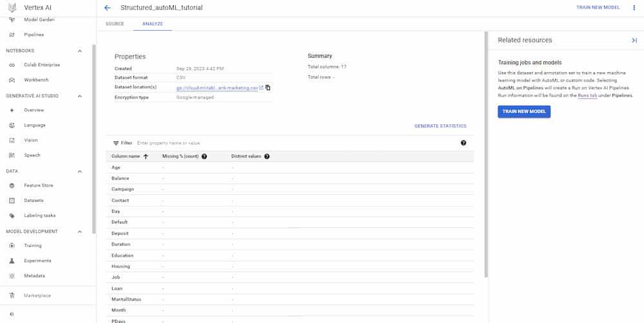Click the Colab Enterprise sidebar icon
This screenshot has height=323, width=644.
(x=12, y=65)
